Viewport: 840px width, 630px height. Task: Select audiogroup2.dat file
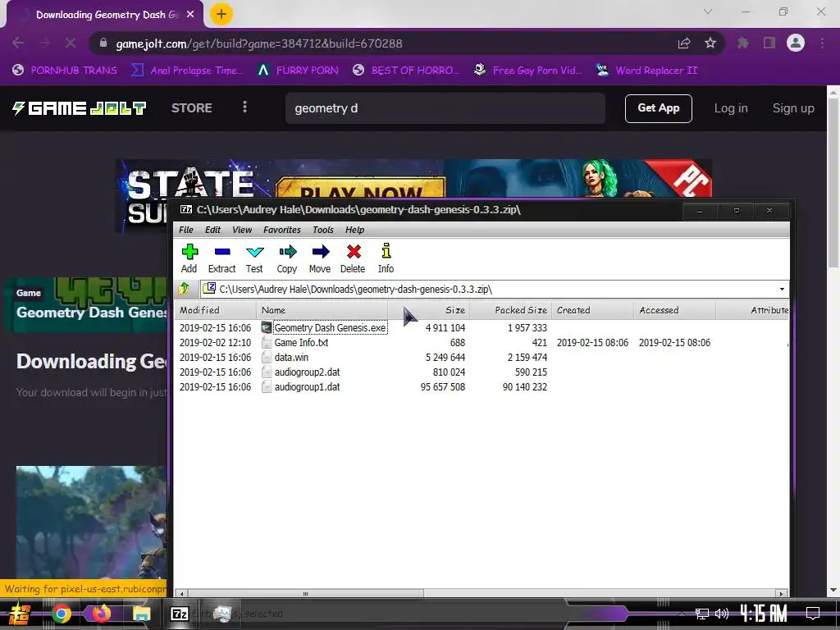307,372
